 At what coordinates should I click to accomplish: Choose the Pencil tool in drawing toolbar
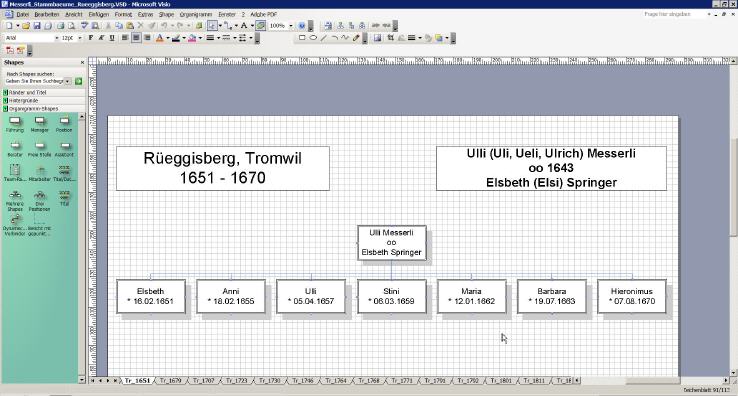pyautogui.click(x=356, y=38)
